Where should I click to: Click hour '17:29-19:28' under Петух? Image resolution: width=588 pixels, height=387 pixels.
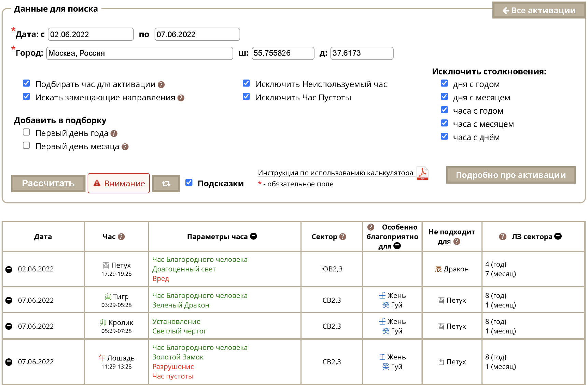point(116,274)
